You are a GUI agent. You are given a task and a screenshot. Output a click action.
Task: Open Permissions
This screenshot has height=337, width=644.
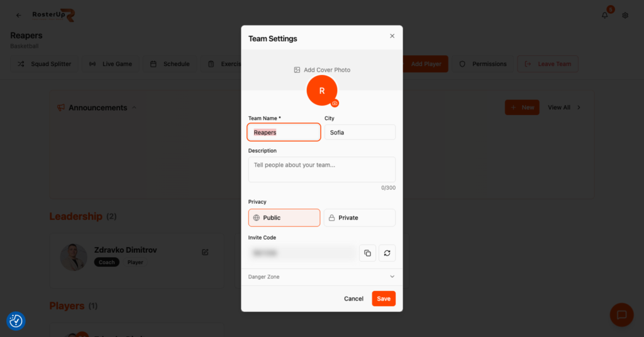483,64
